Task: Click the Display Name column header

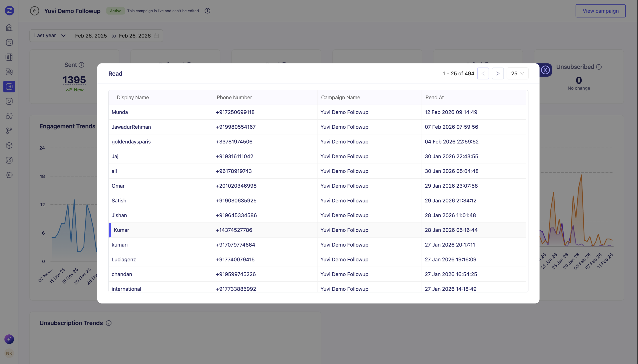Action: [x=133, y=97]
